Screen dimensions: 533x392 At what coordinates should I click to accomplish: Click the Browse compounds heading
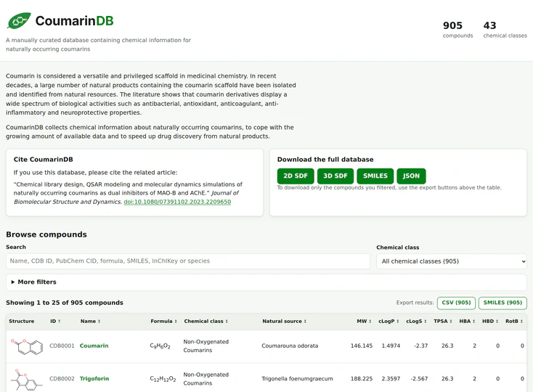coord(46,234)
